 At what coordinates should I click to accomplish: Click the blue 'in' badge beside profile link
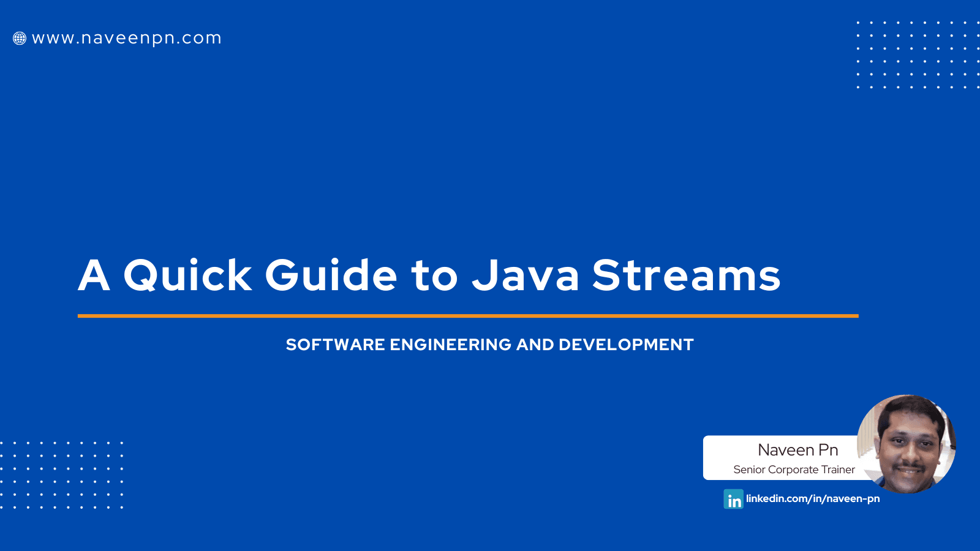click(x=733, y=499)
